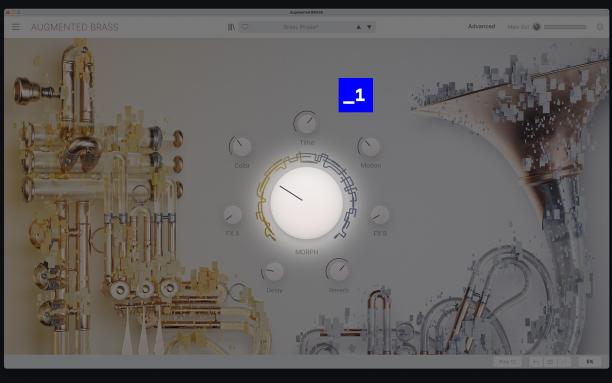Open the settings gear at top right
The width and height of the screenshot is (612, 383).
(x=600, y=27)
